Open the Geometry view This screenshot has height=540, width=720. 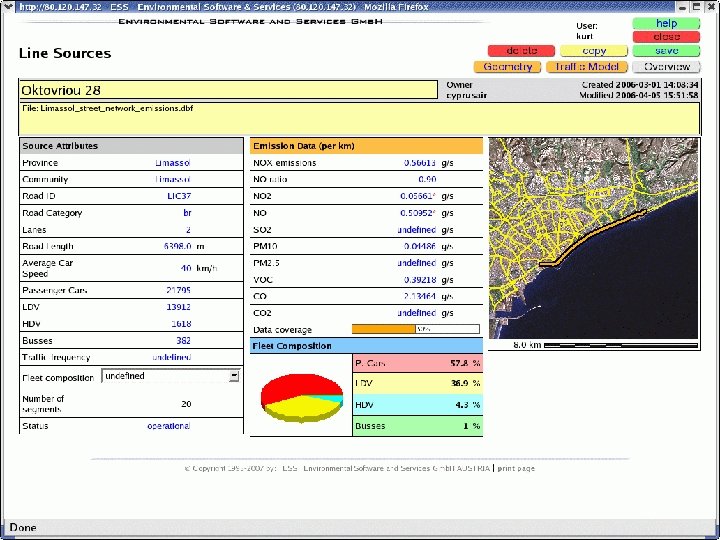pos(507,67)
